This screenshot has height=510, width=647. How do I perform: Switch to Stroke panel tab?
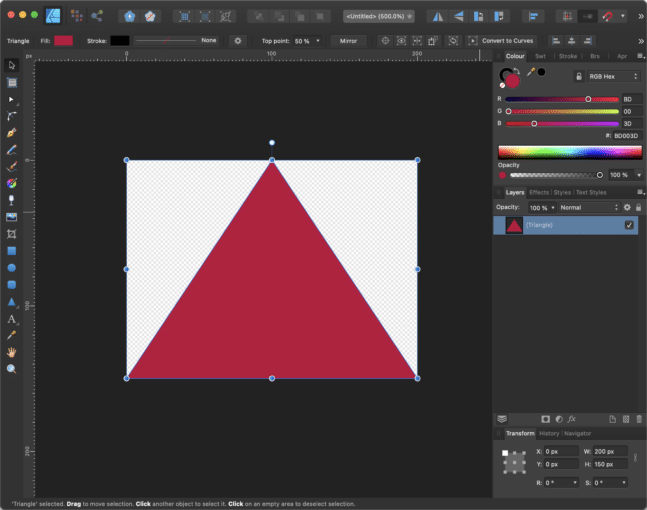[x=568, y=56]
